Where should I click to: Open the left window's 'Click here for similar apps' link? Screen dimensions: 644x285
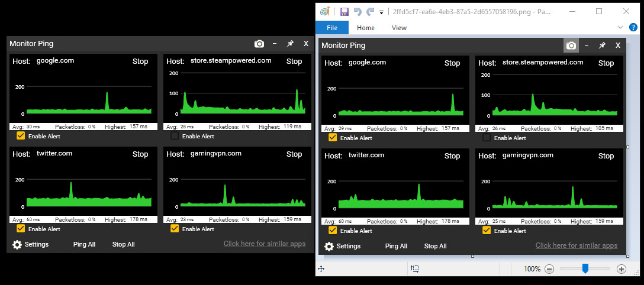(x=265, y=244)
